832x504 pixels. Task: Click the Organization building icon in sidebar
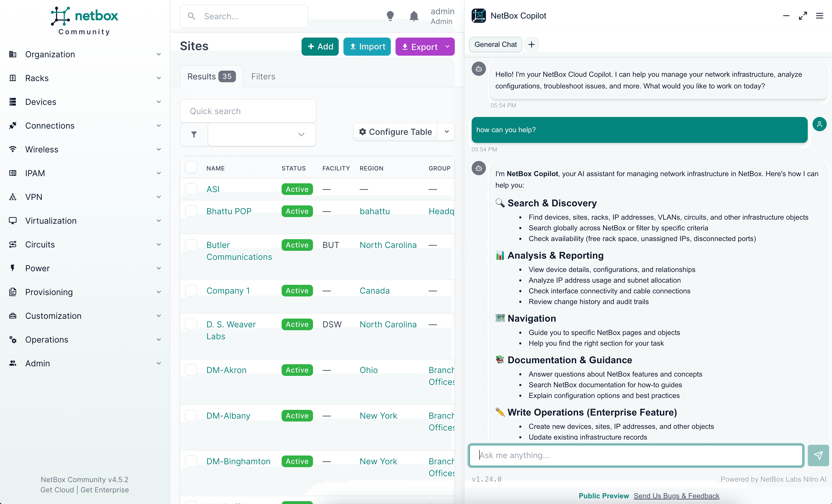click(13, 54)
